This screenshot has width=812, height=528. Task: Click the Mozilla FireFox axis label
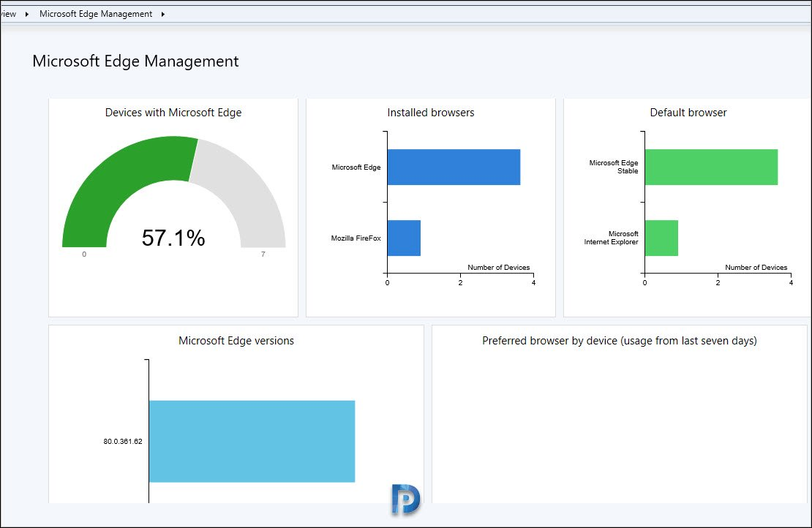pyautogui.click(x=356, y=238)
